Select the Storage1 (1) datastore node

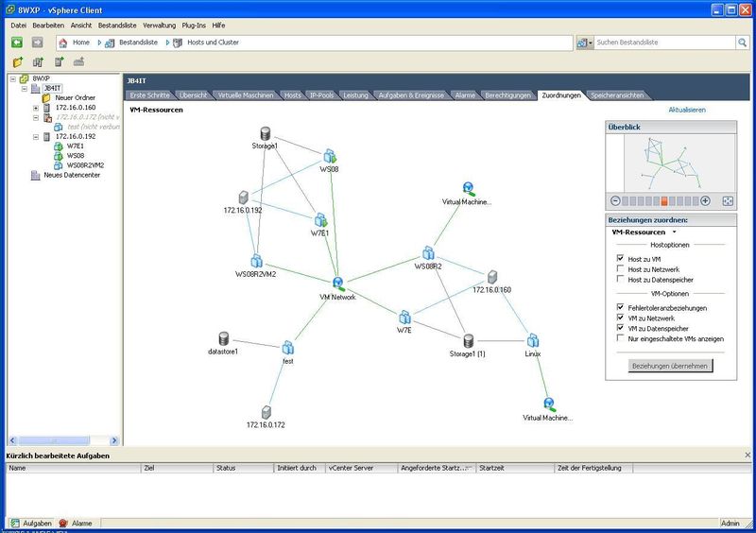point(468,341)
